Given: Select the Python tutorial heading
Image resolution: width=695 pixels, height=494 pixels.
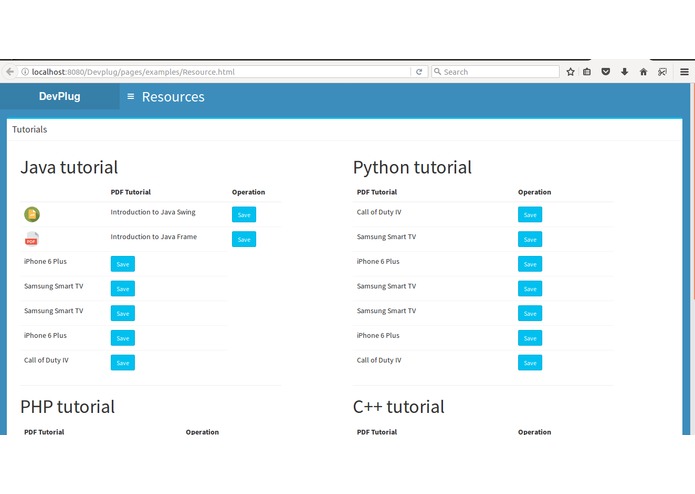Looking at the screenshot, I should 412,167.
